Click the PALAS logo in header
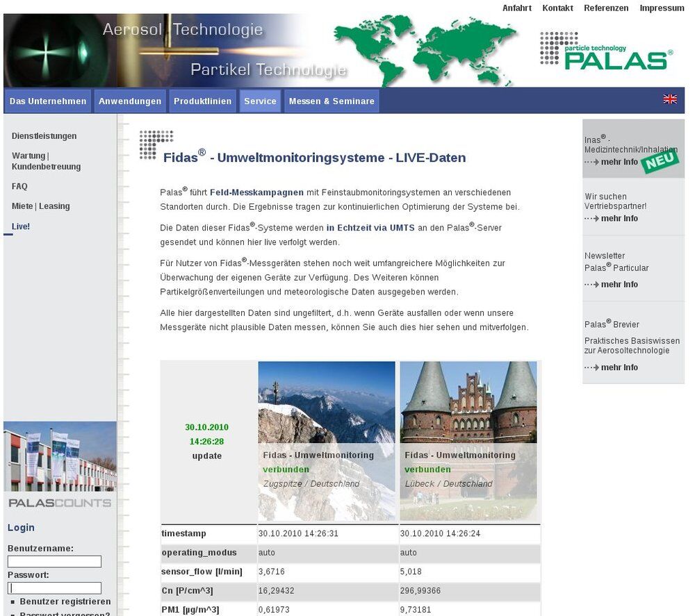Viewport: 695px width, 616px height. tap(606, 51)
